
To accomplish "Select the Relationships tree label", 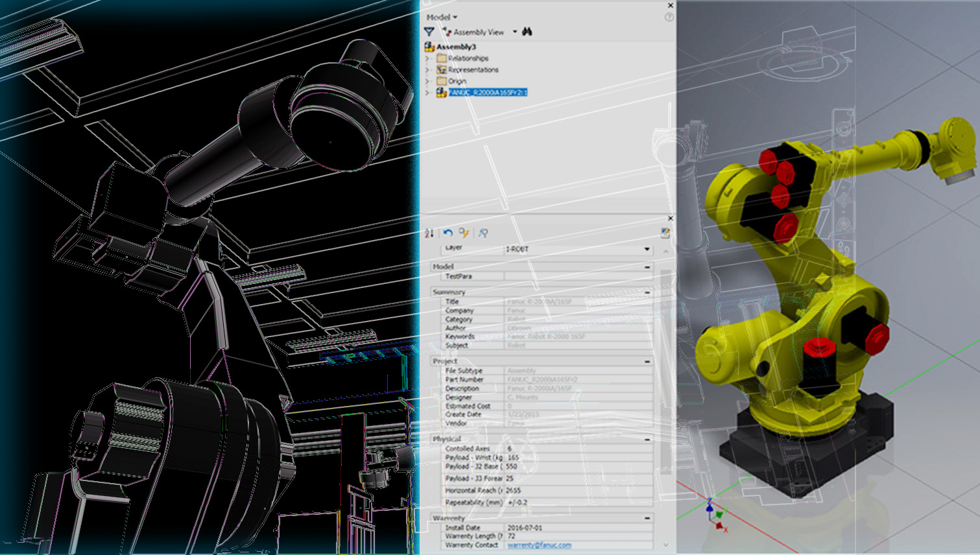I will 468,58.
